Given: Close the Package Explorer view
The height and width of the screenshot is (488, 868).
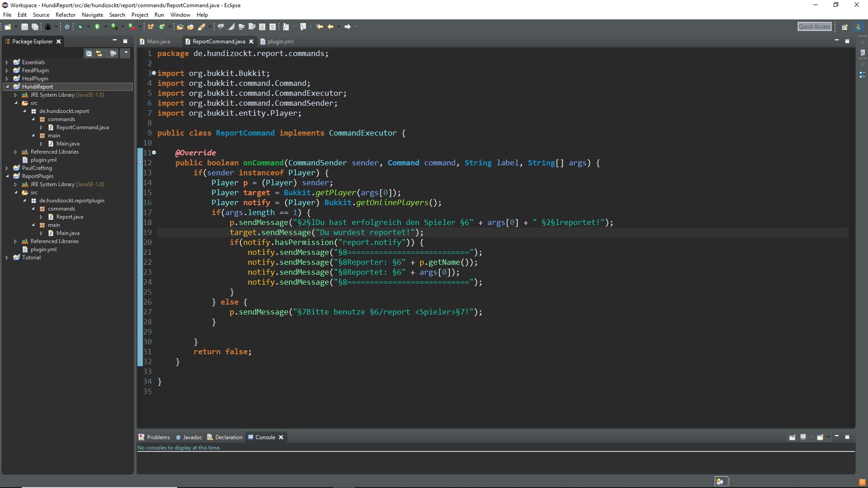Looking at the screenshot, I should point(58,42).
